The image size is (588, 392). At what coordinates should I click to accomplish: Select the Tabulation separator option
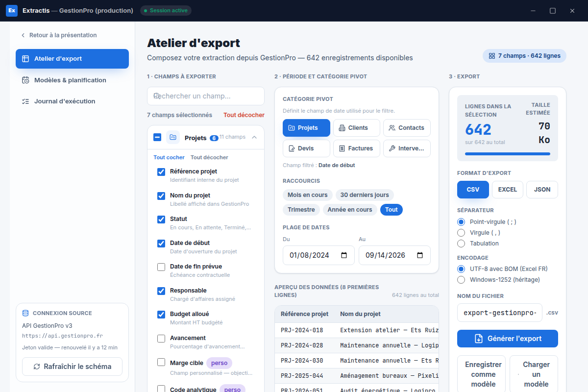tap(461, 244)
